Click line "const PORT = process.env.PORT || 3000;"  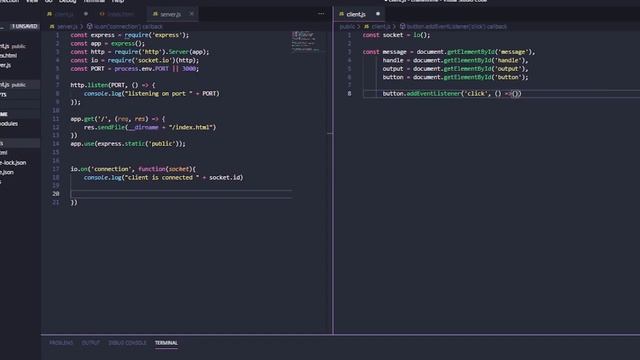point(134,69)
